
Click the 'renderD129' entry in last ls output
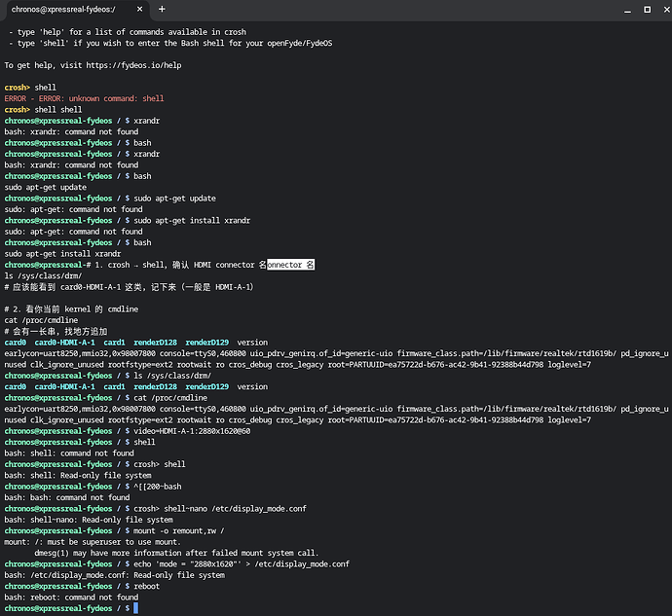pos(207,386)
